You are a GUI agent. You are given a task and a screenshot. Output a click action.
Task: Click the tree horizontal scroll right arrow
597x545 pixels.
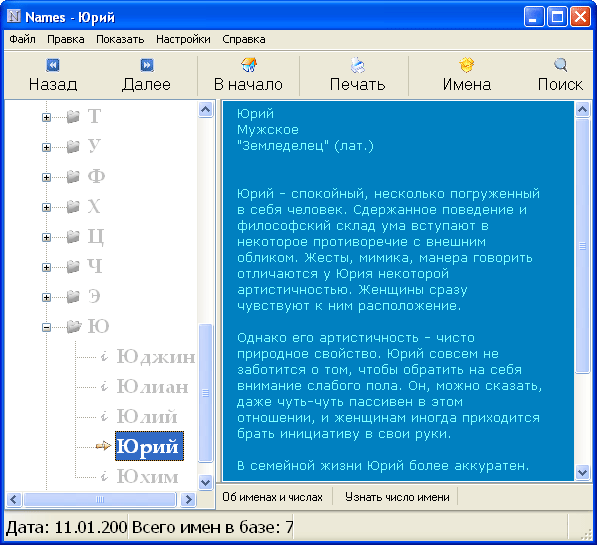[188, 499]
